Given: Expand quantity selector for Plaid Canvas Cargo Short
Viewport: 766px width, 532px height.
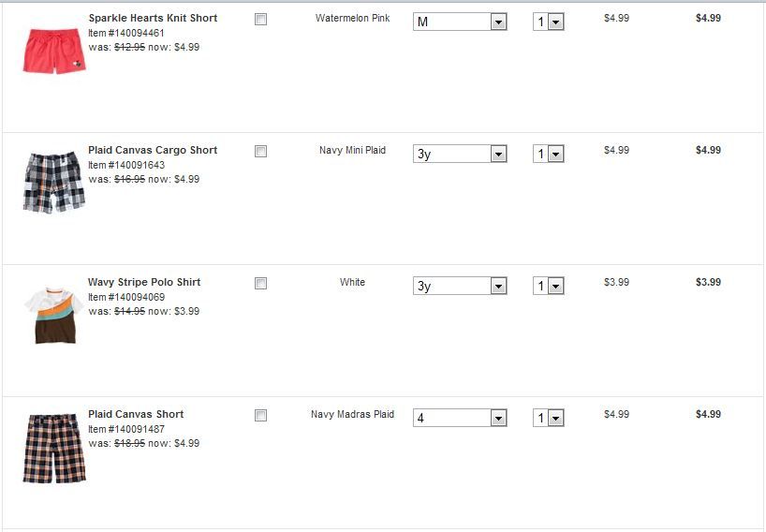Looking at the screenshot, I should (x=549, y=154).
